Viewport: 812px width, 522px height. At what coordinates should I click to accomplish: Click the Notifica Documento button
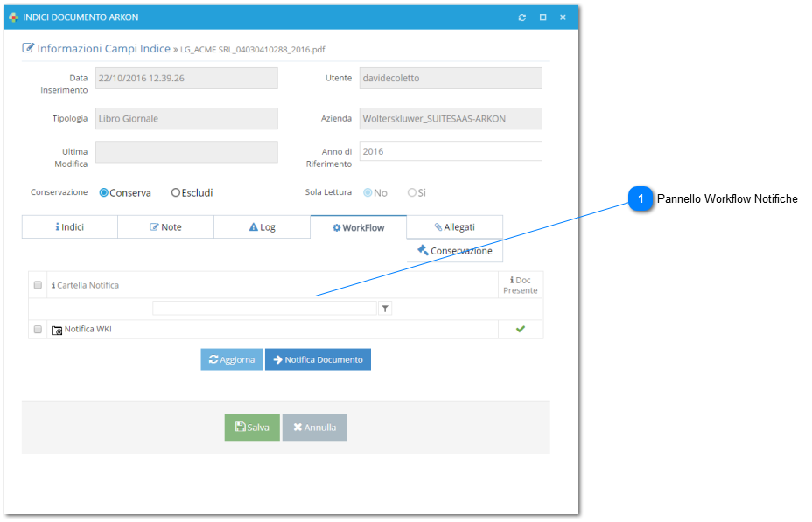coord(318,359)
